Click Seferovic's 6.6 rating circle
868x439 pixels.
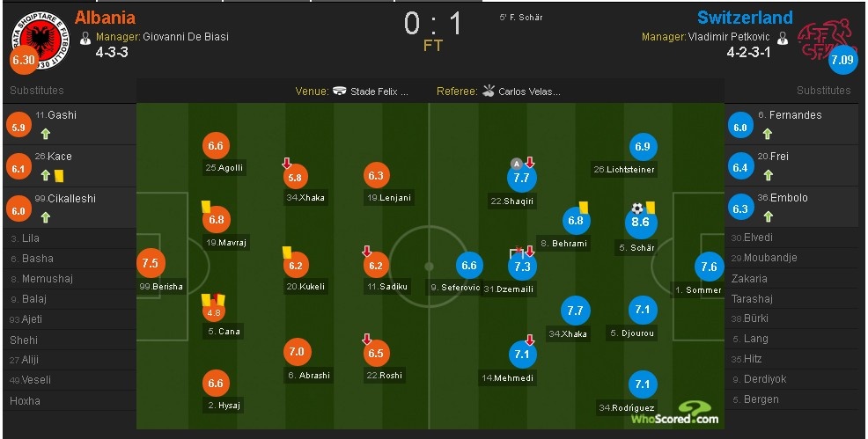pyautogui.click(x=469, y=266)
